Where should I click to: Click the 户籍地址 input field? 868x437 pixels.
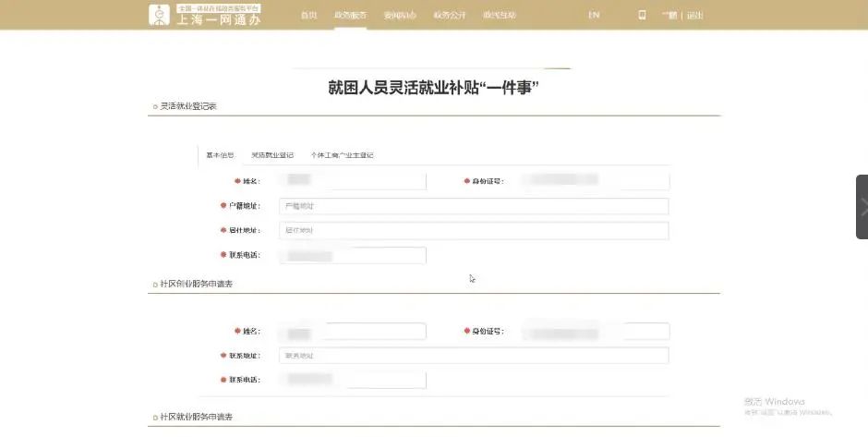coord(473,206)
